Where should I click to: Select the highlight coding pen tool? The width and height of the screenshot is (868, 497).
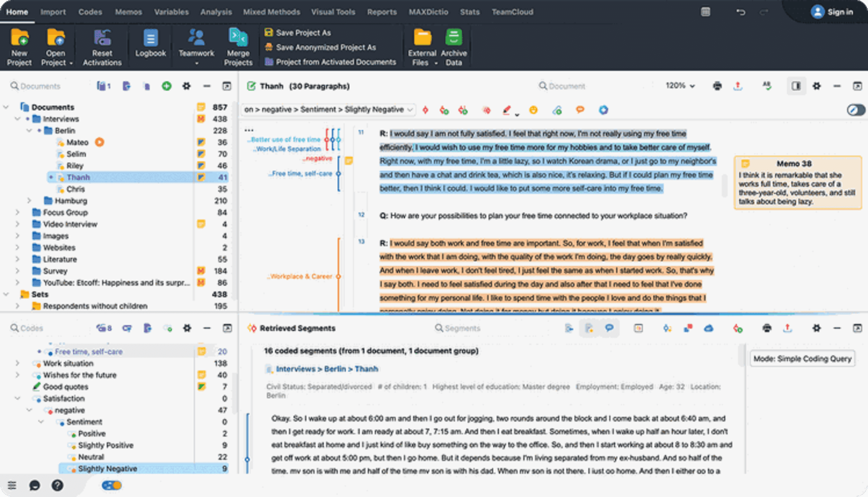(507, 110)
